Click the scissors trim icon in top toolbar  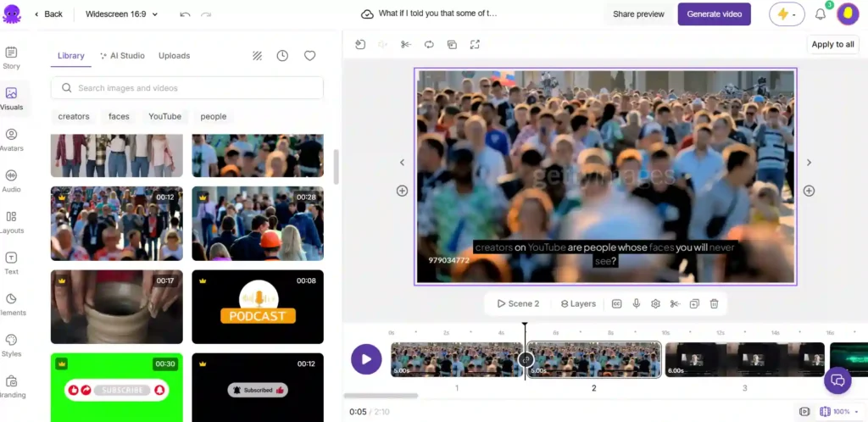406,45
